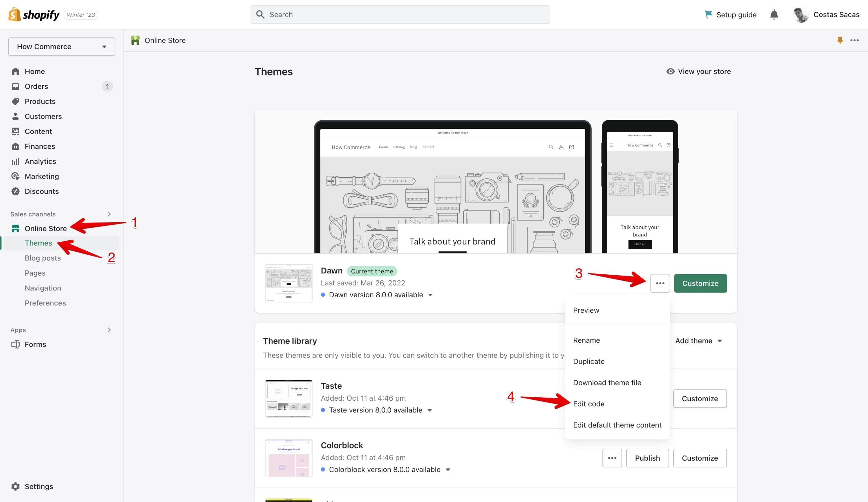This screenshot has width=868, height=502.
Task: Click the Settings gear icon
Action: (x=15, y=486)
